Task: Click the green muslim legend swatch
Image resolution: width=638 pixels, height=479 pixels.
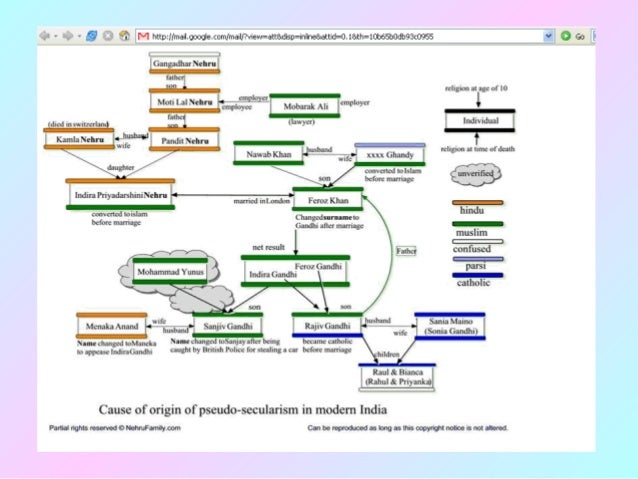Action: click(x=478, y=223)
